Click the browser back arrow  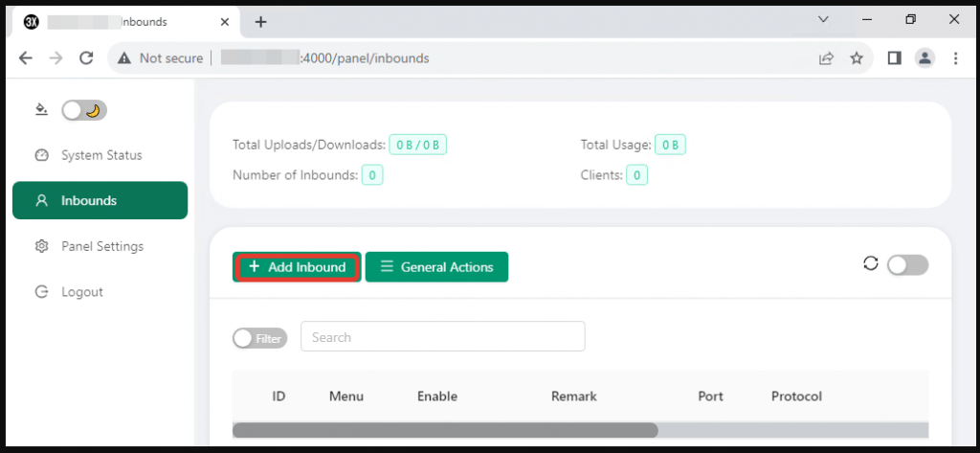pyautogui.click(x=26, y=58)
